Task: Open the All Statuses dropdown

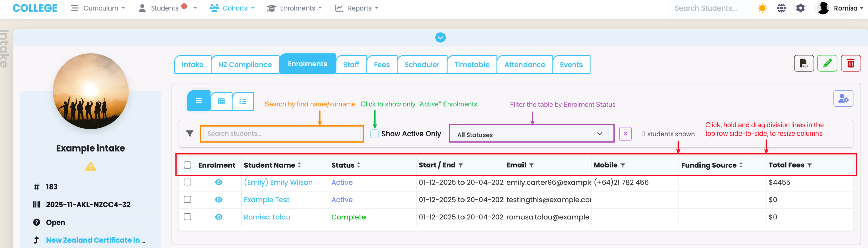Action: pyautogui.click(x=531, y=134)
